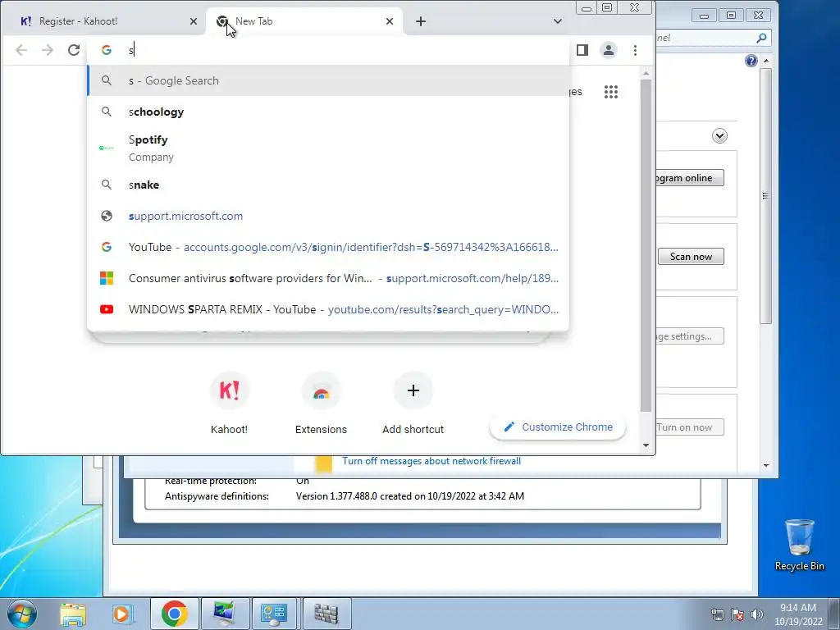Reload the page with the refresh icon
Image resolution: width=840 pixels, height=630 pixels.
click(x=73, y=50)
